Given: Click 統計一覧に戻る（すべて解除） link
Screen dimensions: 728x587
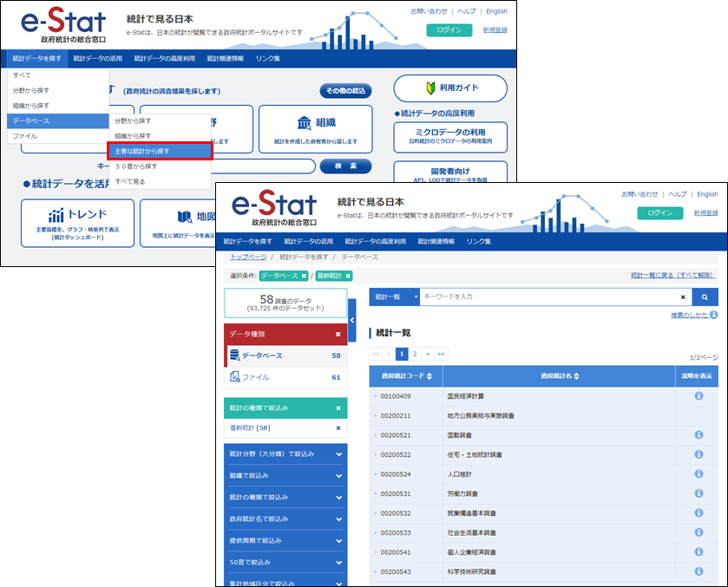Looking at the screenshot, I should point(673,276).
